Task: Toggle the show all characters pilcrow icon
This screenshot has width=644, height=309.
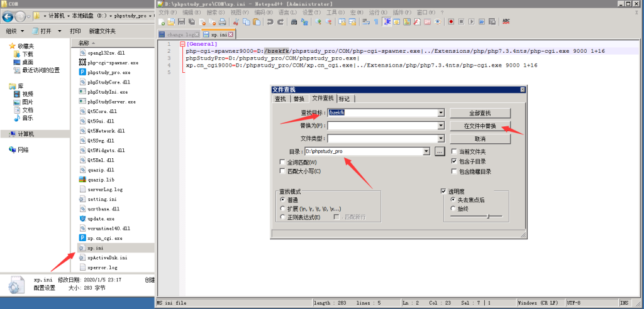Action: (376, 22)
